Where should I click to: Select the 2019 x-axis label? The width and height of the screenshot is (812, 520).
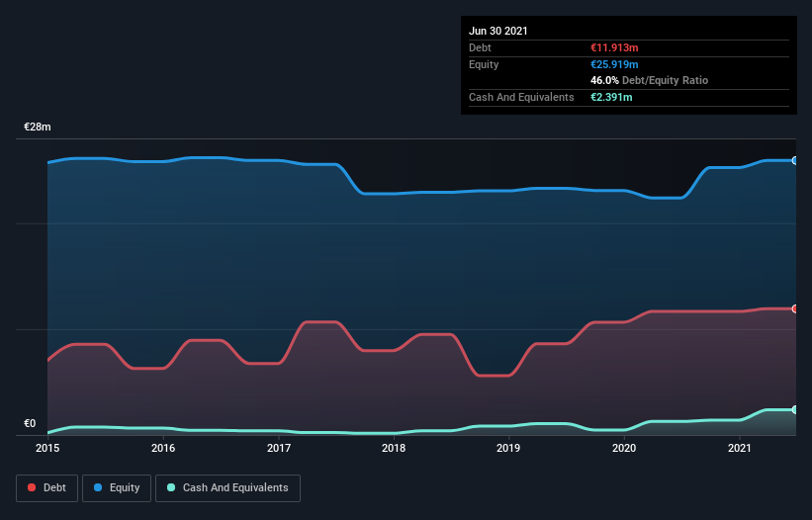click(x=508, y=448)
